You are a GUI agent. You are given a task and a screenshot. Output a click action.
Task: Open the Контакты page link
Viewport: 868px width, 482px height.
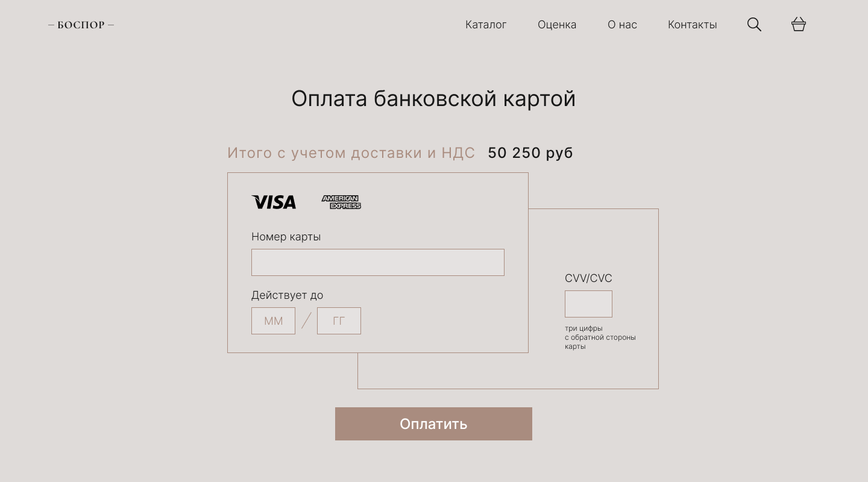click(x=693, y=25)
